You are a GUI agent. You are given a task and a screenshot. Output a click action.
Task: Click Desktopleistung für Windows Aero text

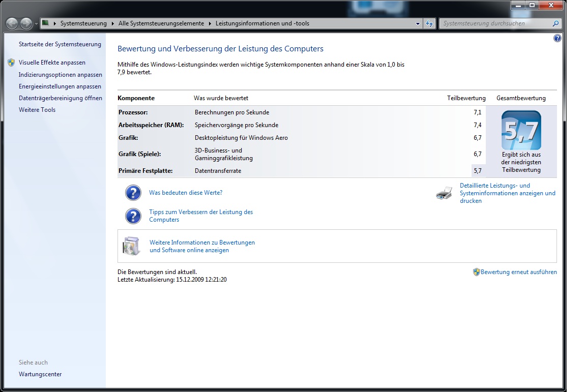pyautogui.click(x=241, y=137)
